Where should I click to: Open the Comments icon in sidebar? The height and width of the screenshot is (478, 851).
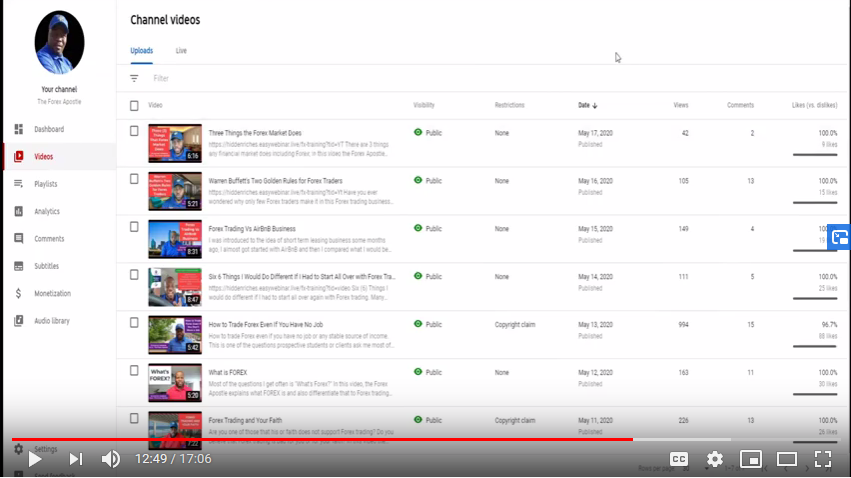(x=18, y=239)
